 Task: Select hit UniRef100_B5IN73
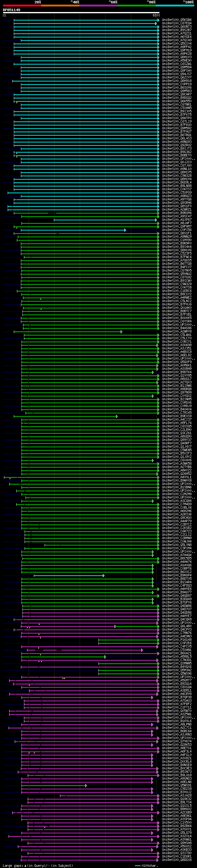[x=177, y=772]
